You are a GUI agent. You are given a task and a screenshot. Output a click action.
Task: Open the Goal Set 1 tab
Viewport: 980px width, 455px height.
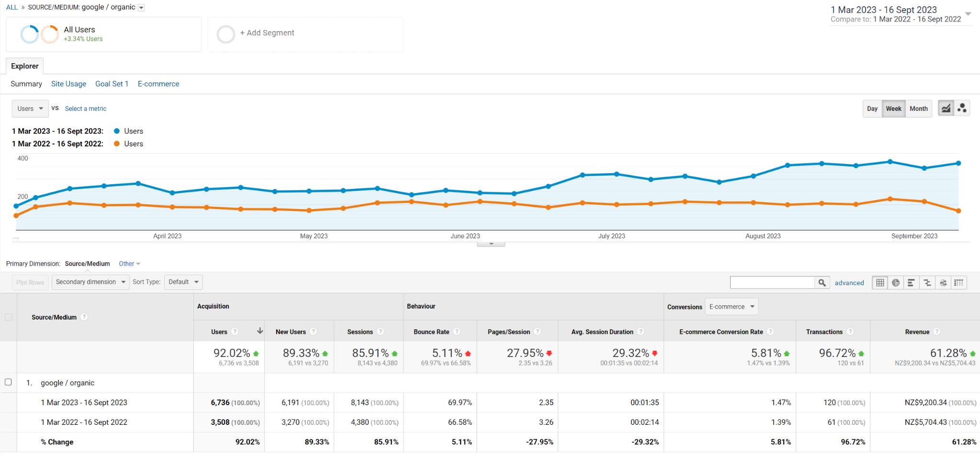point(112,84)
